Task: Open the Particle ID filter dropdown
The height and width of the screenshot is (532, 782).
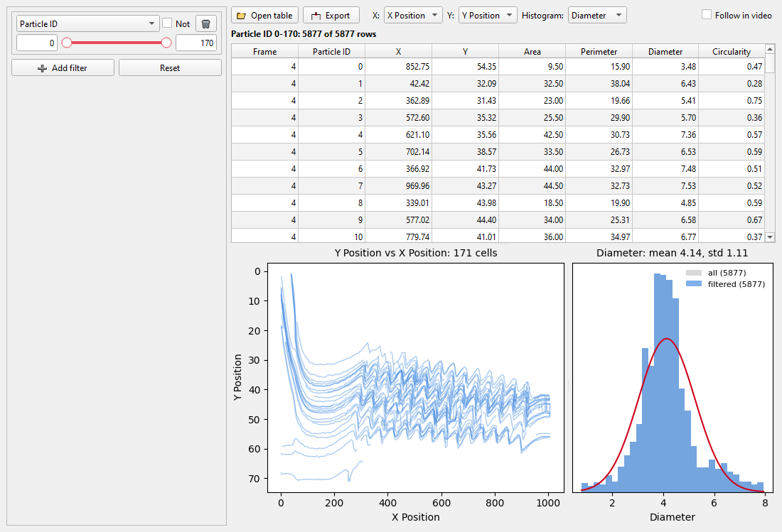Action: tap(87, 23)
